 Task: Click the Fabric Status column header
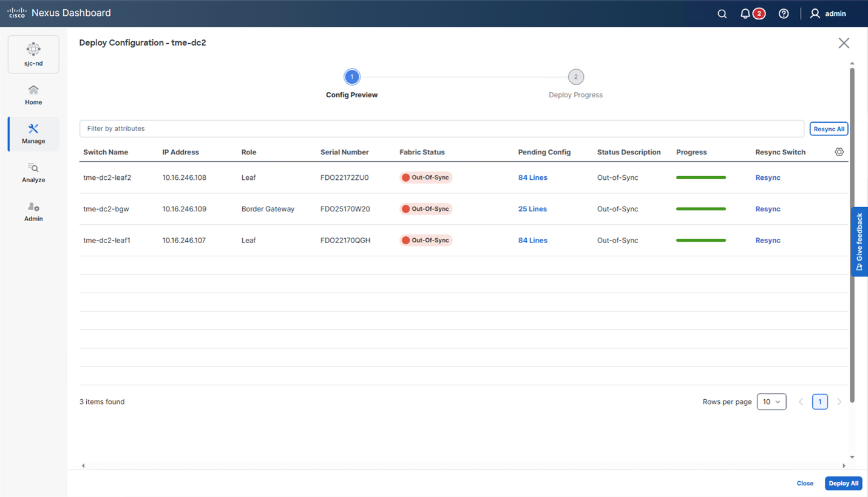point(422,152)
